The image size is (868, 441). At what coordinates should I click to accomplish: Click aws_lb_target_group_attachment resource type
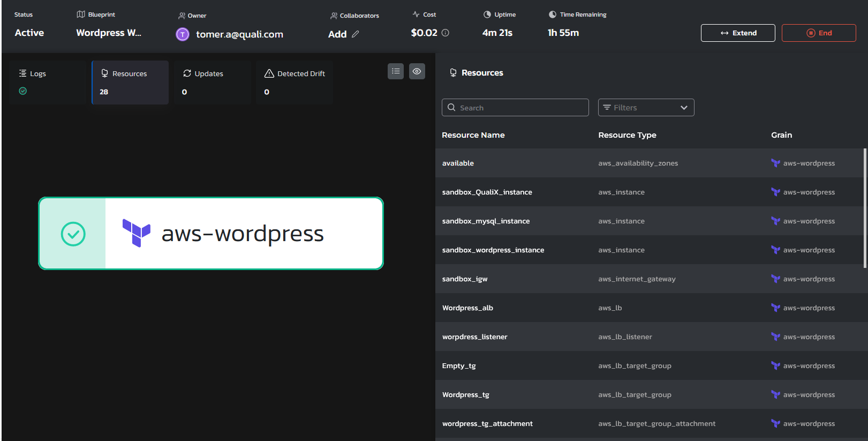656,423
